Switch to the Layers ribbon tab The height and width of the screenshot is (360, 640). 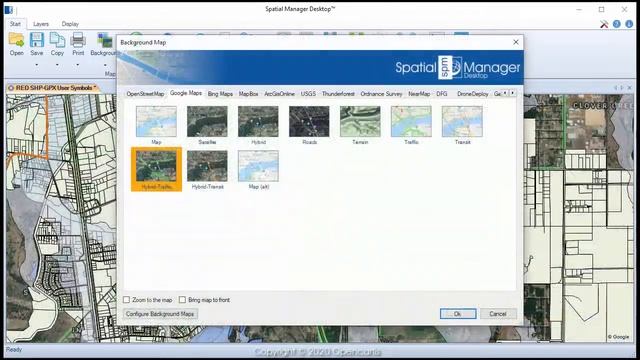(x=41, y=24)
